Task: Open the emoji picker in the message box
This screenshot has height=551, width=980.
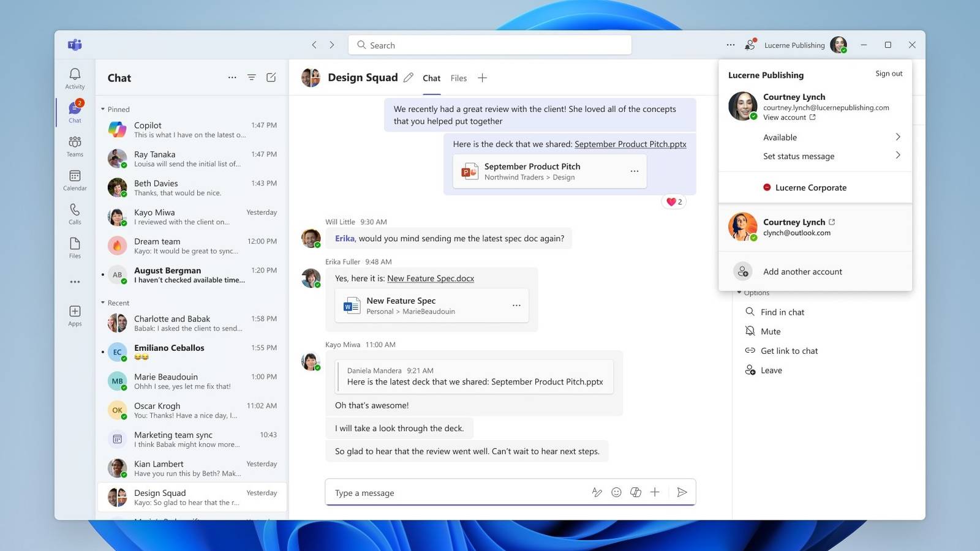Action: (616, 492)
